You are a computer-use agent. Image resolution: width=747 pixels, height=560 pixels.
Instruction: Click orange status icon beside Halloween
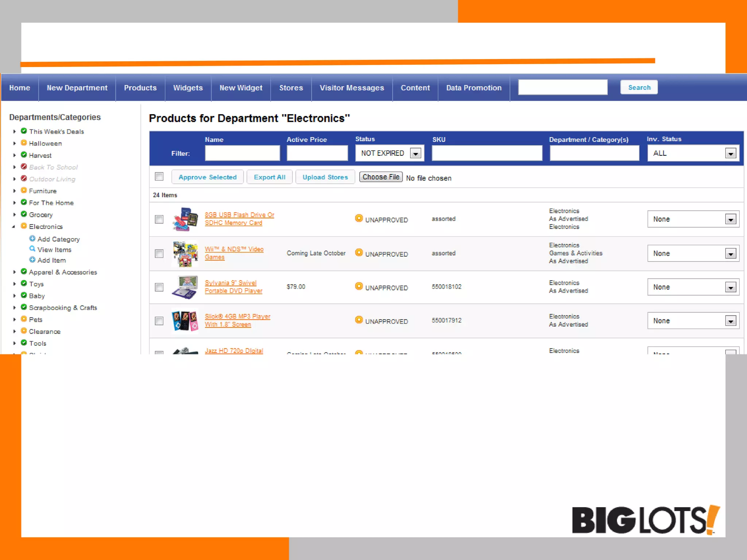(24, 143)
